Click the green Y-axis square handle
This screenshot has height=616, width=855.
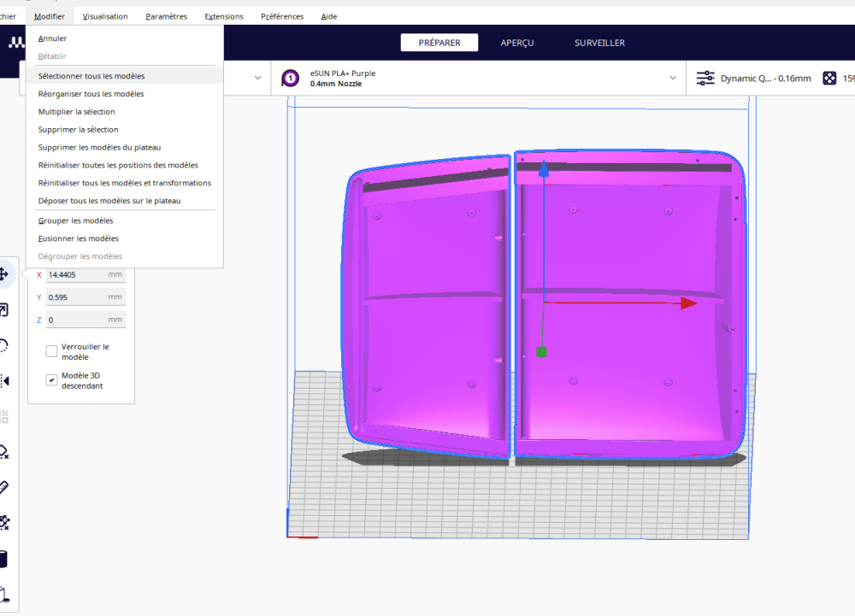541,352
